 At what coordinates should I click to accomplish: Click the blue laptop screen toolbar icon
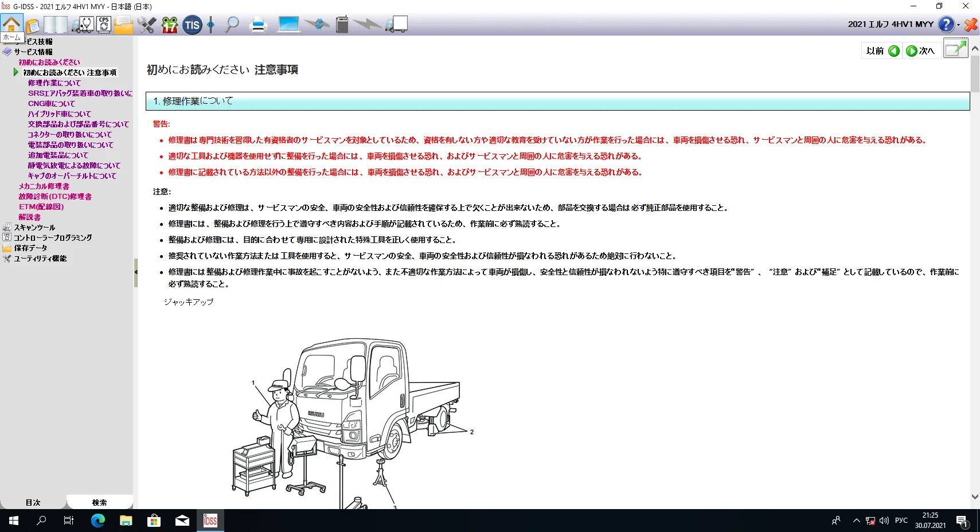click(x=288, y=24)
